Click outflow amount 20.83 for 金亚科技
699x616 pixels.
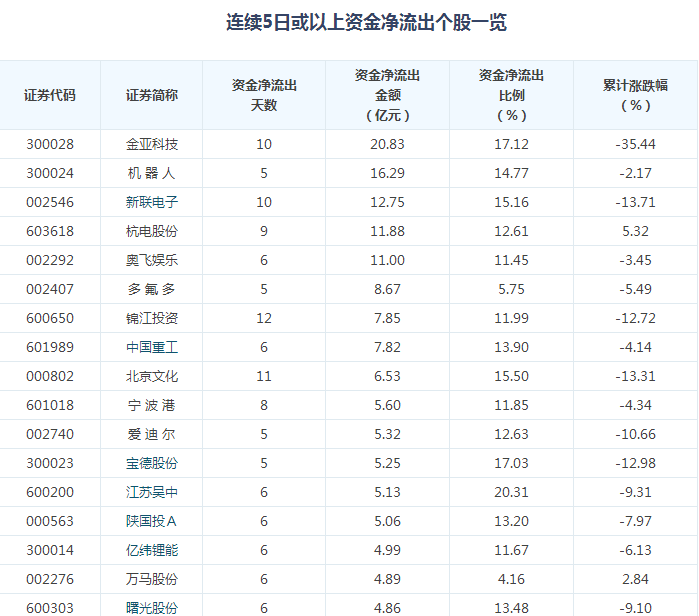point(387,144)
